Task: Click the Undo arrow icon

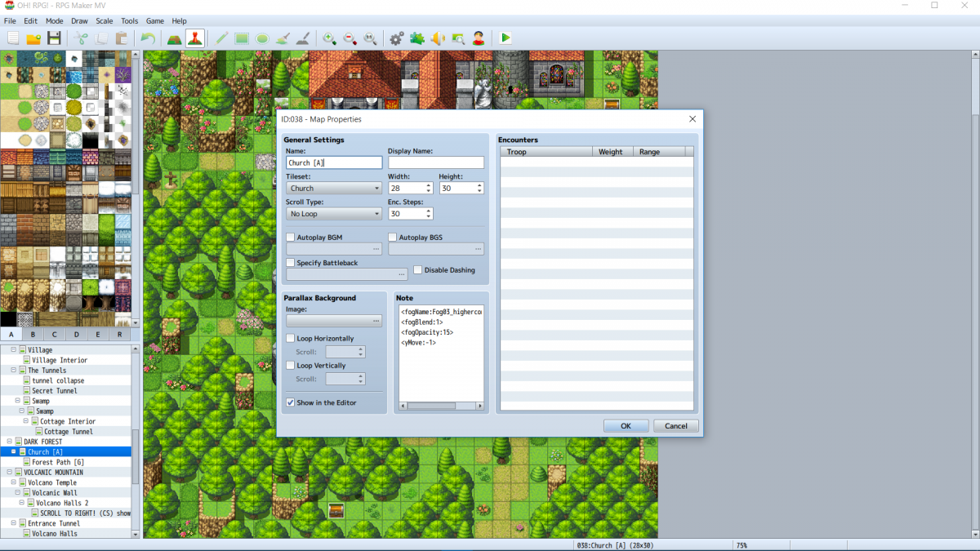Action: (x=148, y=38)
